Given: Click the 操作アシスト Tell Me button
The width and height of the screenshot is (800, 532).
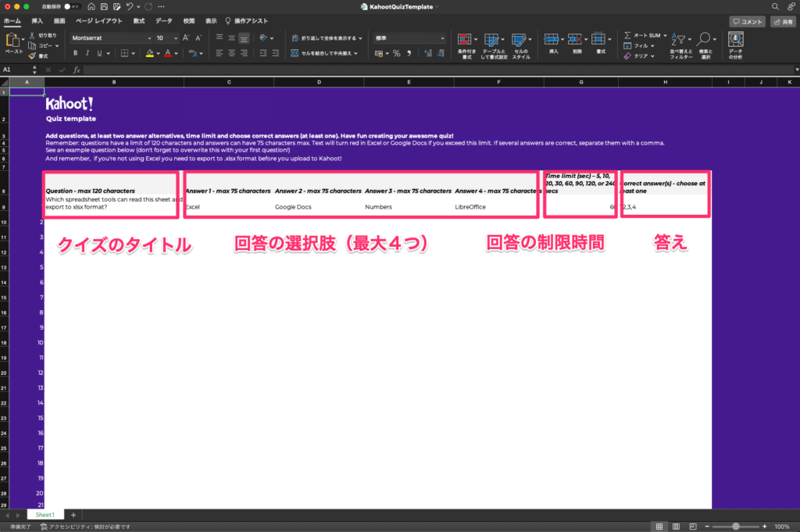Looking at the screenshot, I should tap(247, 21).
